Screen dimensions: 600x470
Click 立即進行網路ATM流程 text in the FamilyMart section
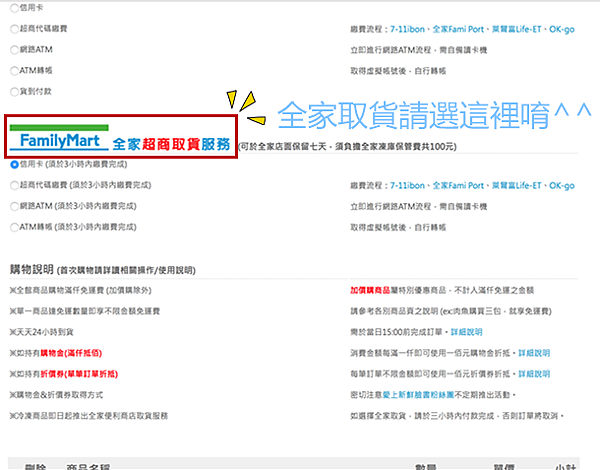click(419, 207)
